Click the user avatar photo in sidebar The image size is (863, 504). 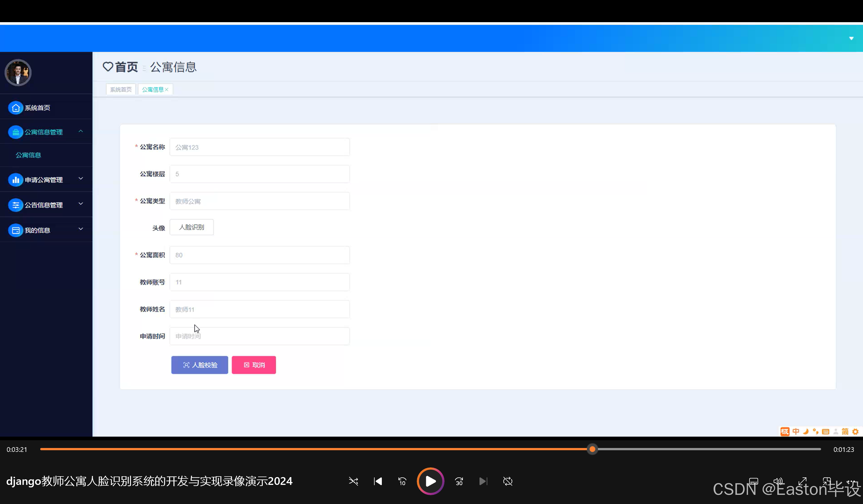[x=18, y=73]
